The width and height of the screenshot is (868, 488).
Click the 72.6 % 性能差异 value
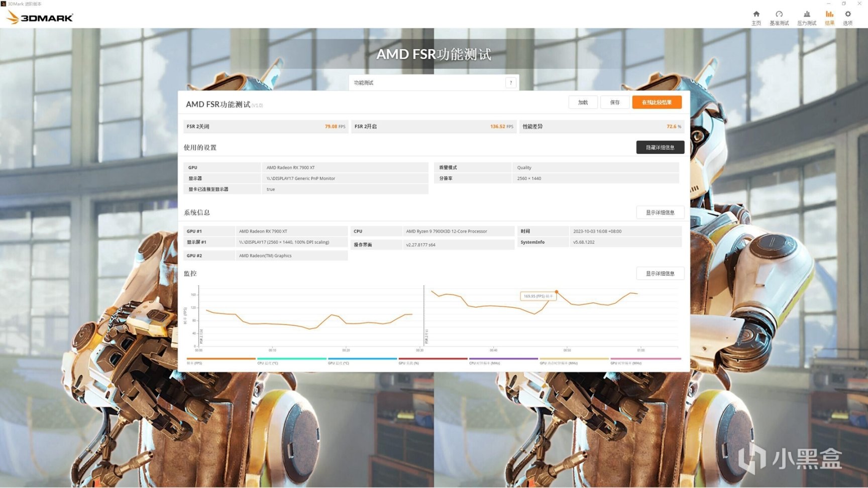point(674,127)
